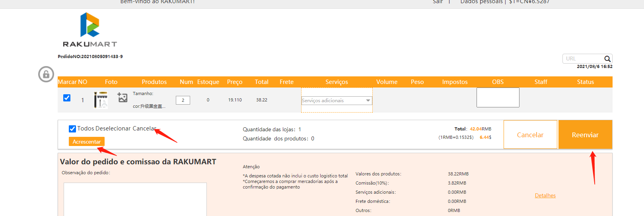Open the Serviços adicionais dropdown
The width and height of the screenshot is (644, 216).
tap(337, 101)
